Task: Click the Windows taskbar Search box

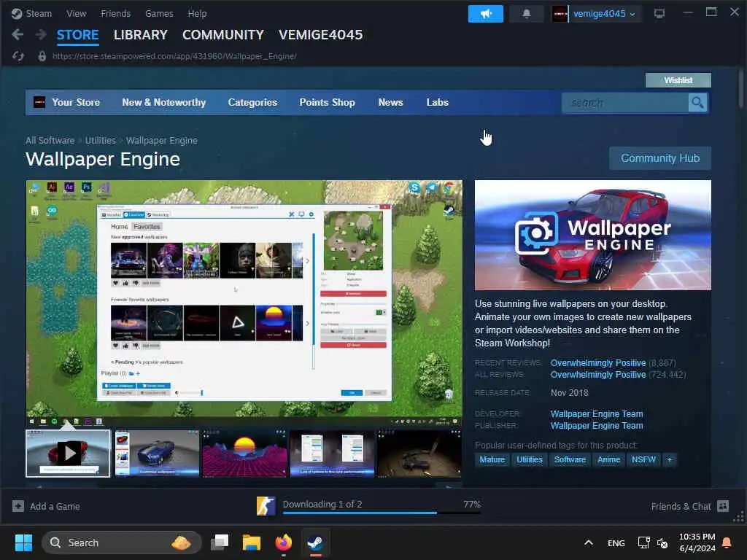Action: pyautogui.click(x=122, y=542)
